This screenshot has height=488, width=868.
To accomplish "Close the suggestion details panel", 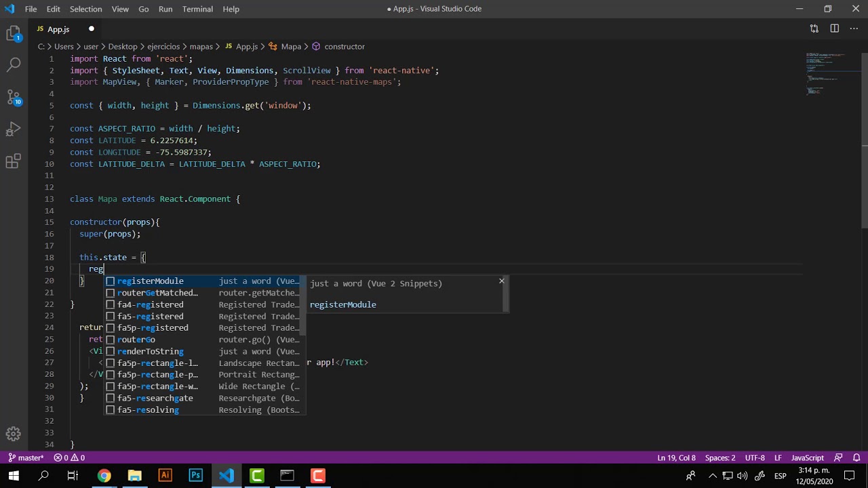I will coord(502,281).
